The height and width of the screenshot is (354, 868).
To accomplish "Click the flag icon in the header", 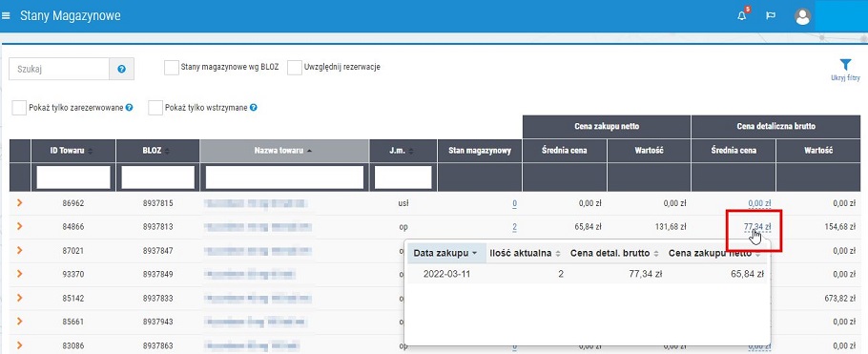I will point(770,15).
